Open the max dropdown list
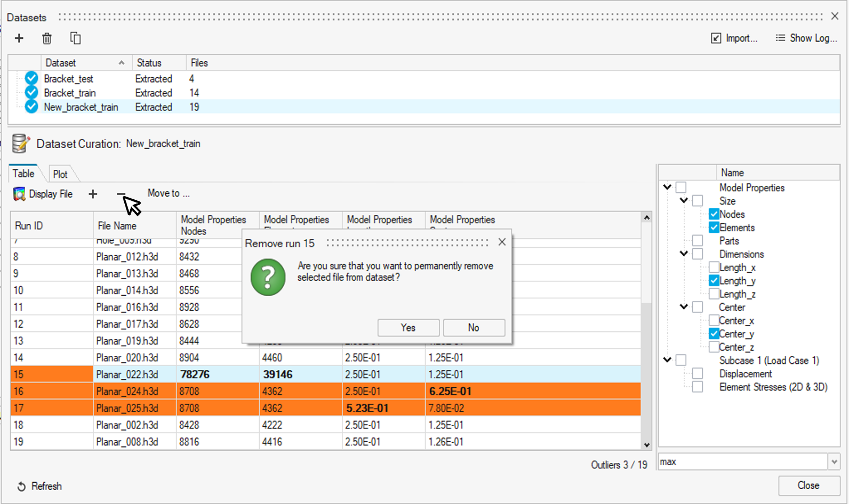 [x=834, y=462]
